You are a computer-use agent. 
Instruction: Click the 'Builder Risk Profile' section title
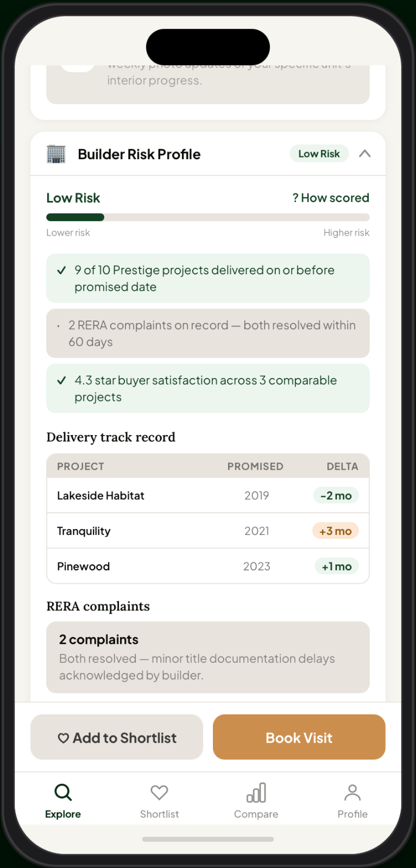[139, 154]
